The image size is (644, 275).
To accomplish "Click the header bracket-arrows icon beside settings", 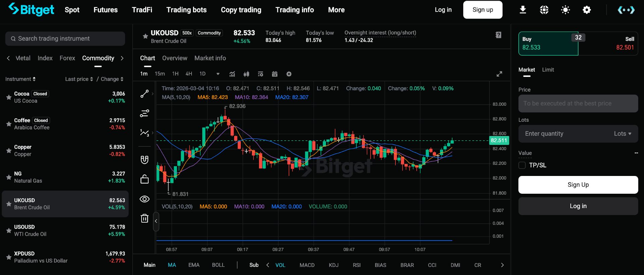I will 626,10.
